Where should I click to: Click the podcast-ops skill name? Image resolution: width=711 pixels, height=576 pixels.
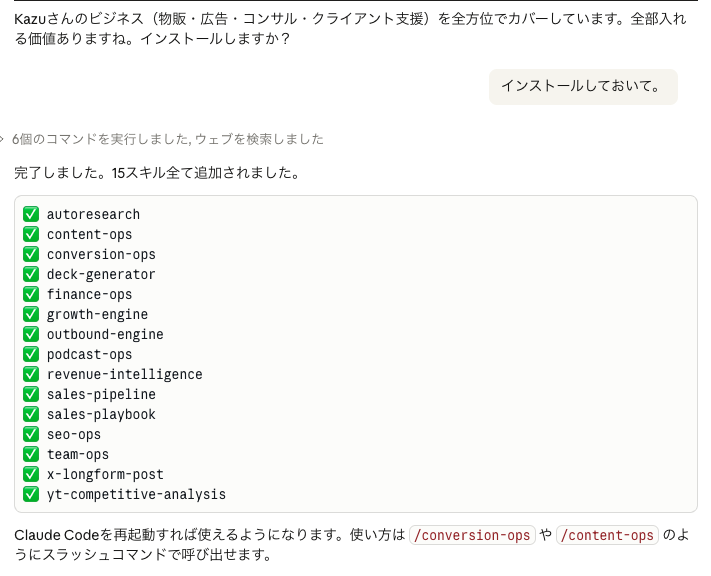[89, 354]
